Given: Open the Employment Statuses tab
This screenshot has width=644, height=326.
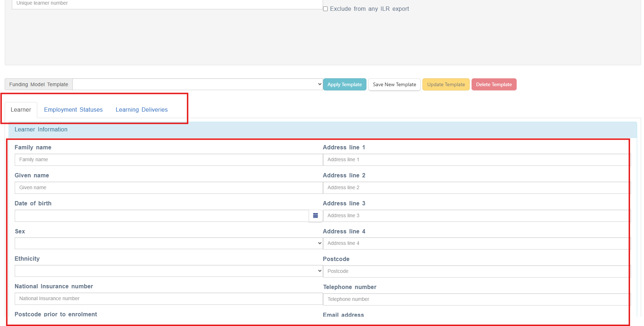Looking at the screenshot, I should 74,110.
